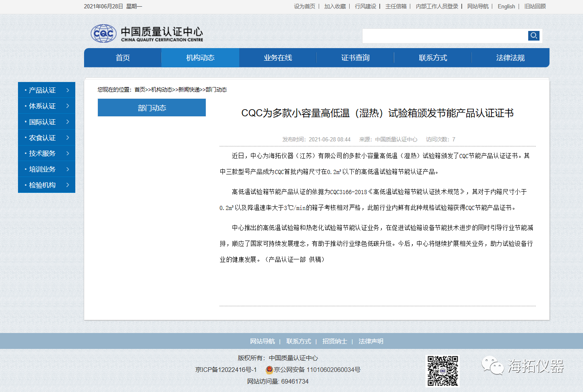Open 内部工作人员登录 link in top bar
Image resolution: width=583 pixels, height=392 pixels.
[437, 6]
